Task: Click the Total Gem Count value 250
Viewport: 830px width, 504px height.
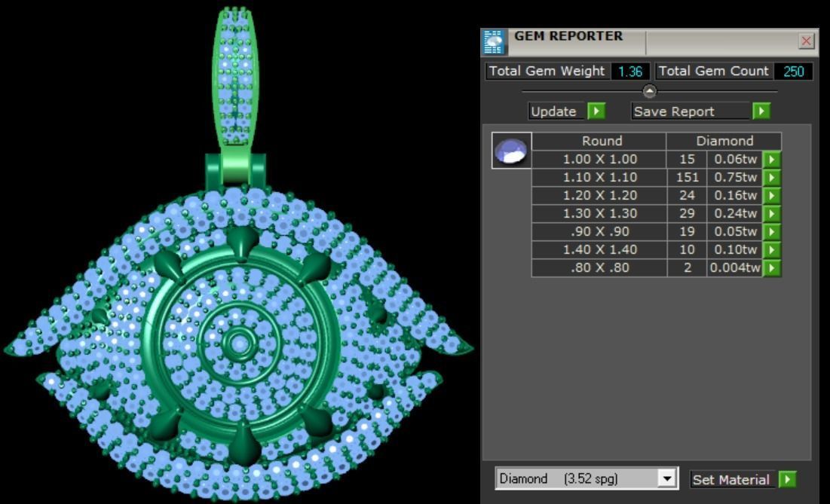Action: tap(793, 72)
